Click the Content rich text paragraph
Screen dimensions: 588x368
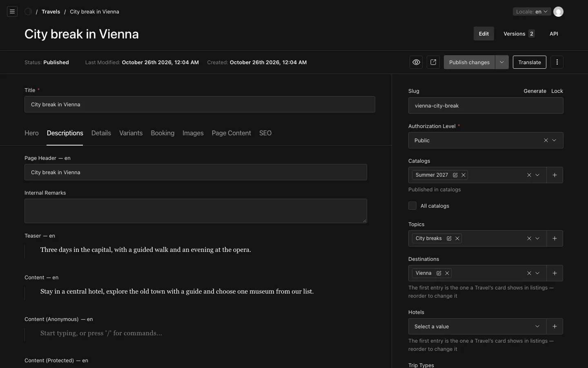(x=177, y=292)
